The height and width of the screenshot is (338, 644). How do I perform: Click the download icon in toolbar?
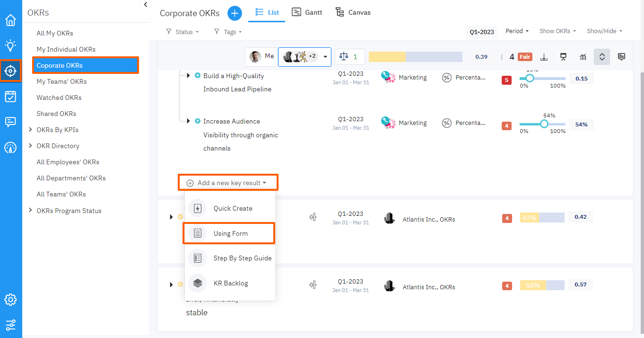[544, 57]
